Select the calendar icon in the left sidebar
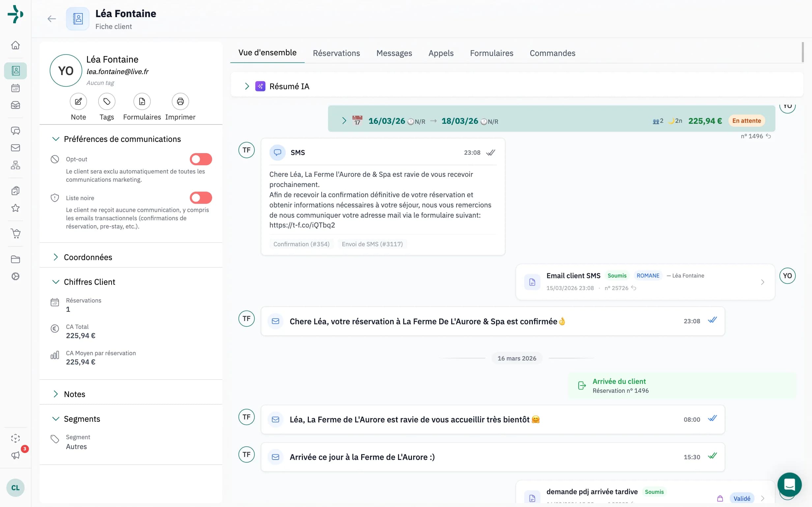812x507 pixels. coord(15,88)
